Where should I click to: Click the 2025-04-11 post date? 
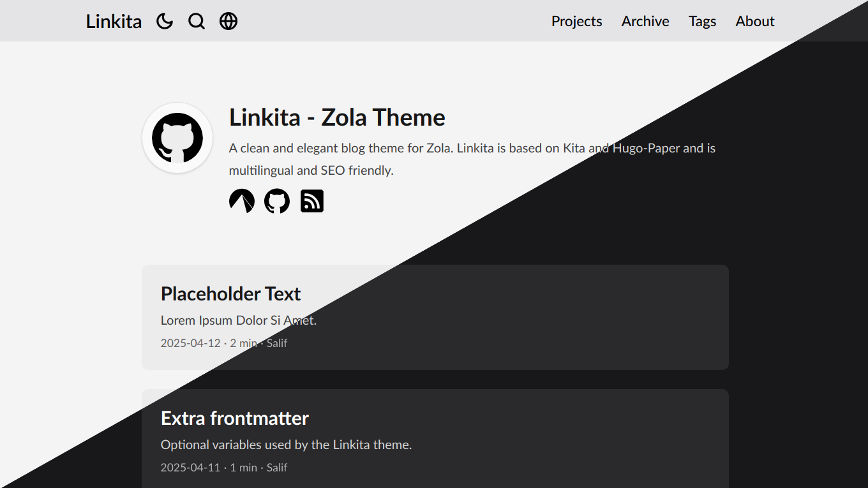[x=190, y=468]
